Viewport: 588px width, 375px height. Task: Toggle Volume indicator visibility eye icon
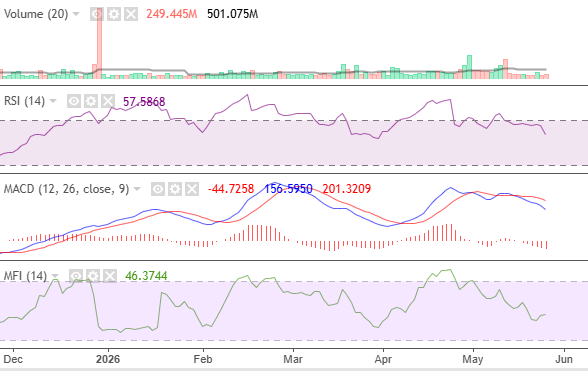[x=97, y=14]
